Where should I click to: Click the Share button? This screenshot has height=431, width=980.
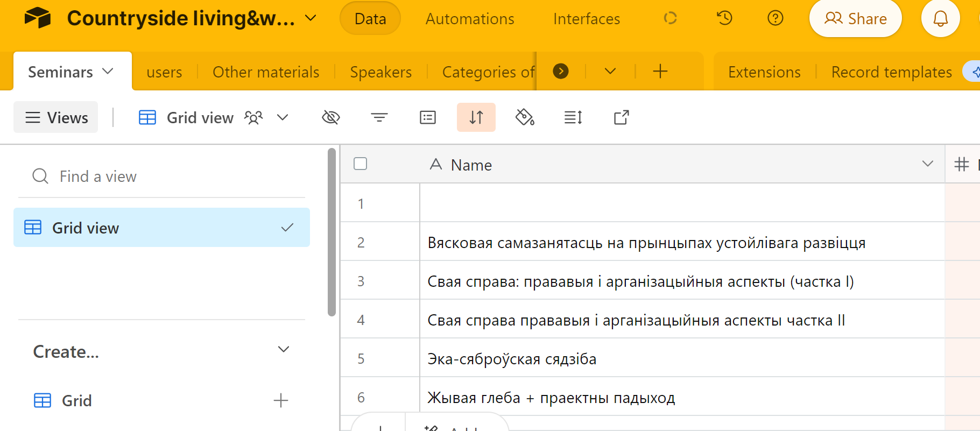[x=855, y=19]
